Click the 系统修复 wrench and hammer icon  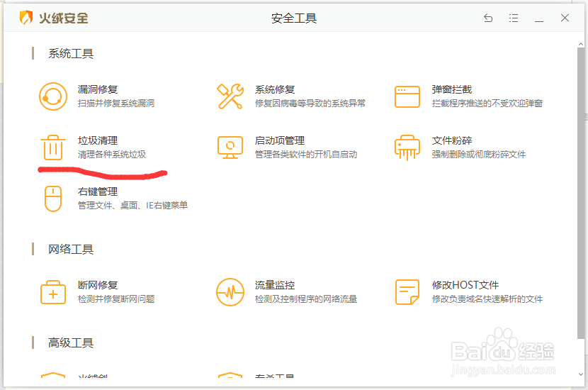[x=230, y=96]
